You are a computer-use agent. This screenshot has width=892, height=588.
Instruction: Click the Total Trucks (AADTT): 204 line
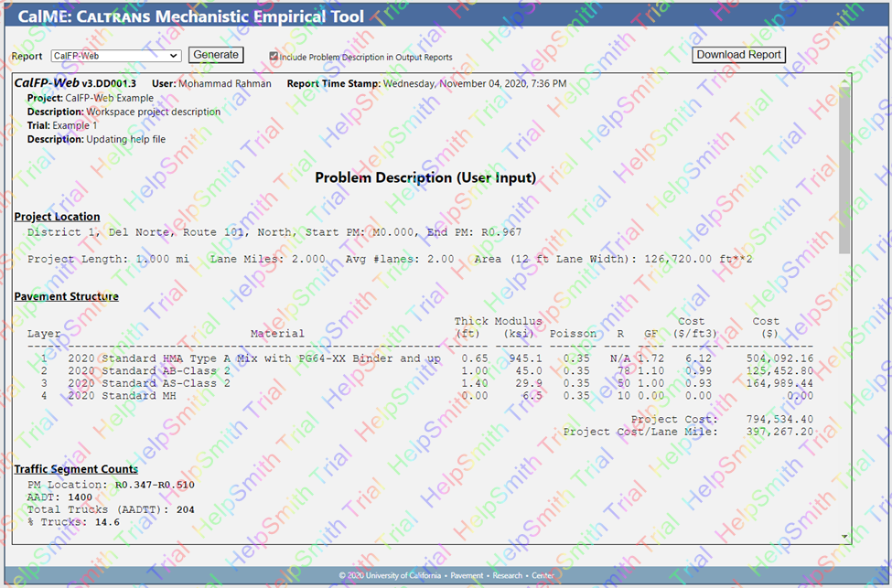(111, 510)
